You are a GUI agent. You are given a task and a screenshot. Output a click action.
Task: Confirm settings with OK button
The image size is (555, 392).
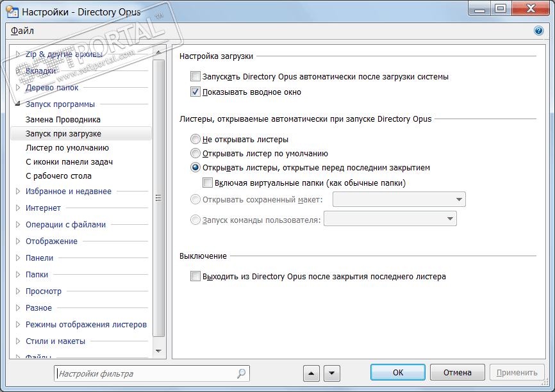tap(398, 373)
